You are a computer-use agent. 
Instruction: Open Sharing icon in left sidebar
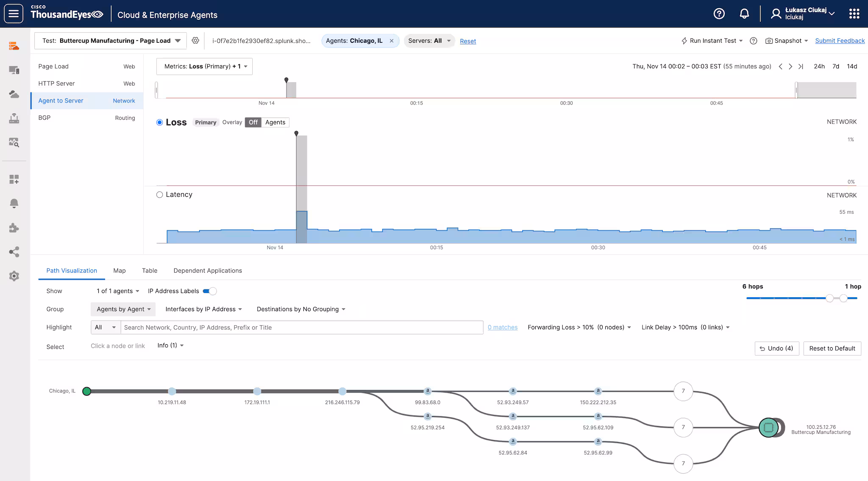pos(14,252)
